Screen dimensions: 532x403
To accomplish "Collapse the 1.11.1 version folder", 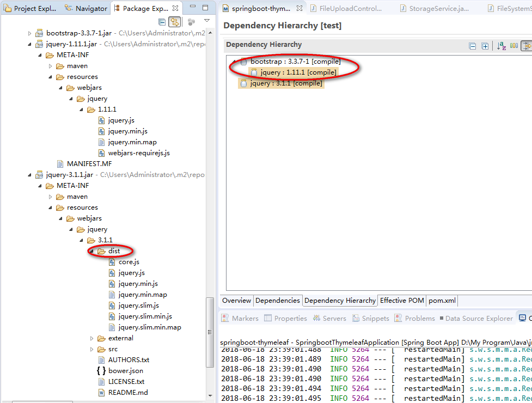I will point(82,109).
